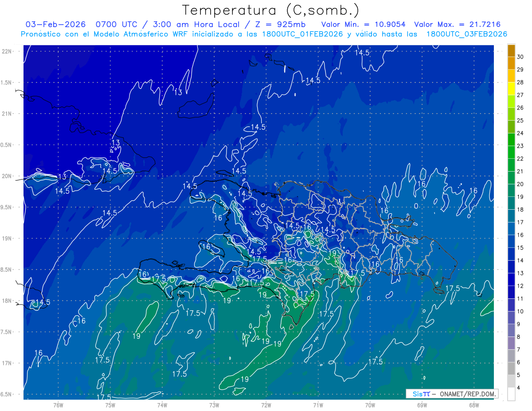Click the colorbar label "4"
Screen dimensions: 532x411
pos(519,388)
